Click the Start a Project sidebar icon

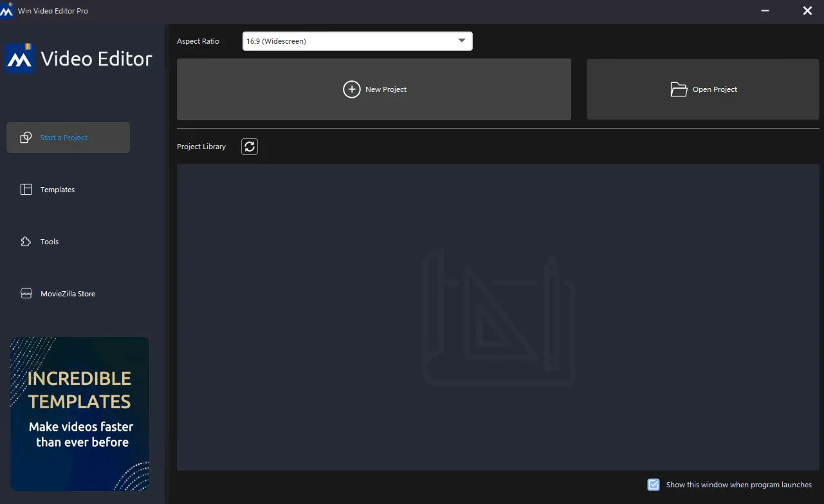click(x=26, y=138)
